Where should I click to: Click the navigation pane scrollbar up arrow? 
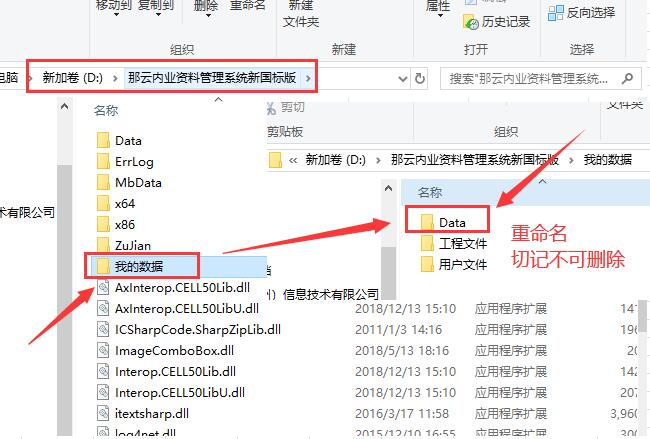(x=64, y=107)
